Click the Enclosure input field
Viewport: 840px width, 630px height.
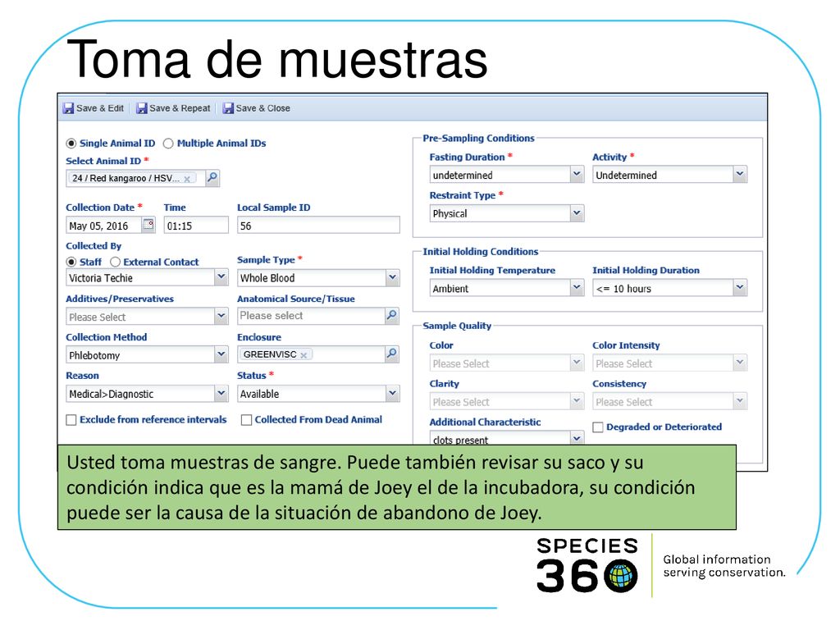click(312, 354)
